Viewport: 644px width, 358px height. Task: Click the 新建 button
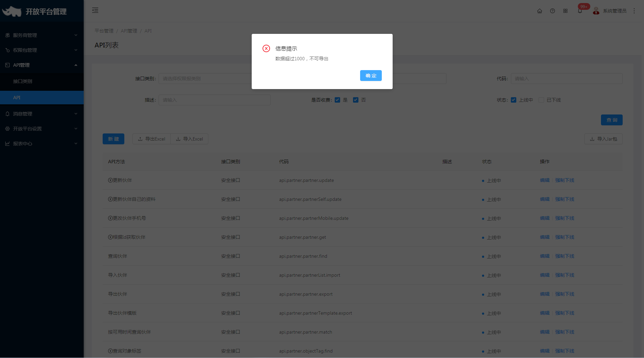(113, 139)
